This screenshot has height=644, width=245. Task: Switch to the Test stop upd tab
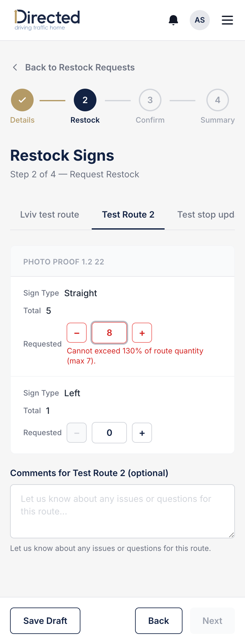[x=206, y=214]
